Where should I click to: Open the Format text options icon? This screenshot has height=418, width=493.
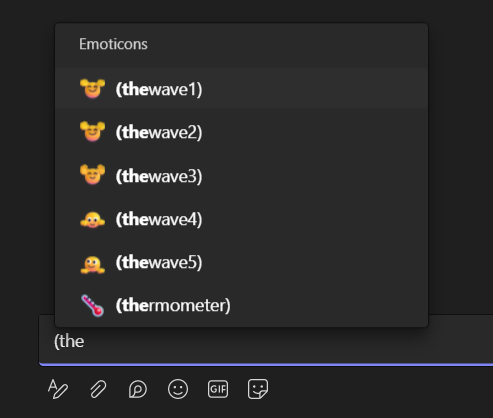(58, 389)
